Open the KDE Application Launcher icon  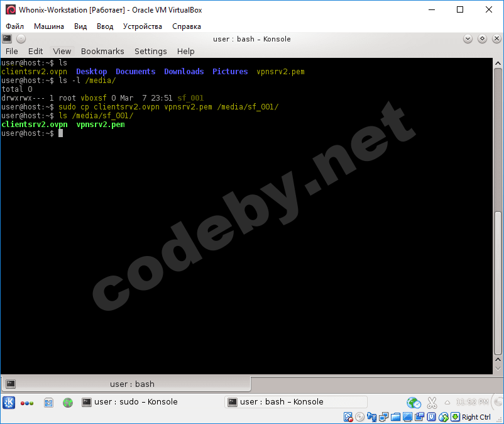pos(9,403)
